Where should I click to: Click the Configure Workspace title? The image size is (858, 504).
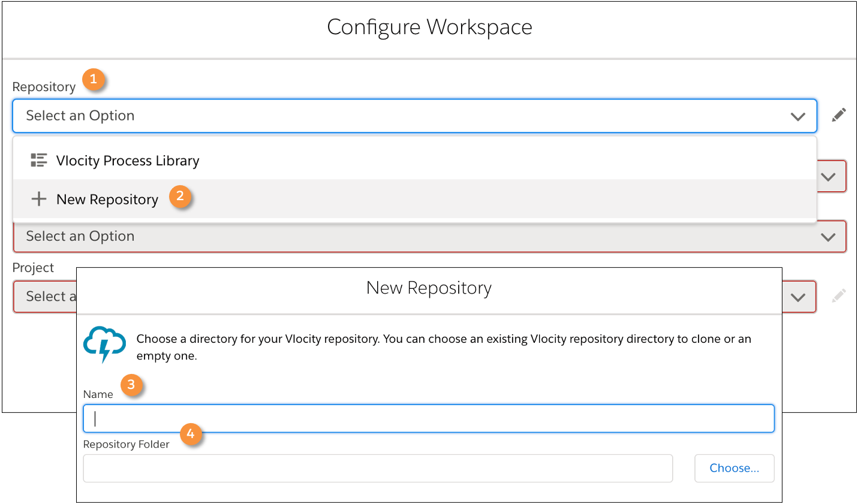pos(429,27)
